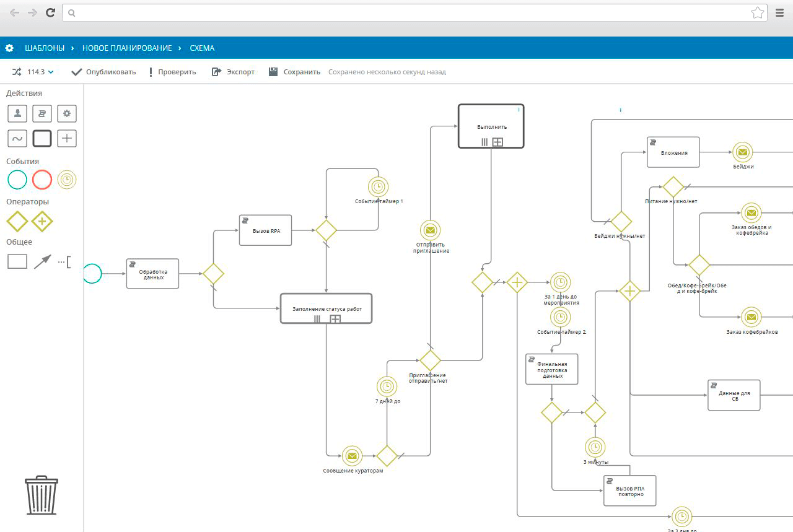Click Опубликовать button
This screenshot has width=793, height=532.
pos(103,72)
